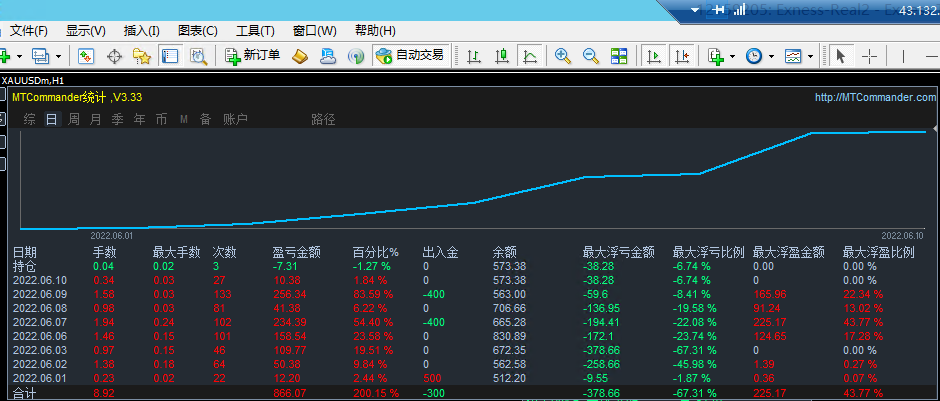Click the 合计 total row label

click(25, 393)
